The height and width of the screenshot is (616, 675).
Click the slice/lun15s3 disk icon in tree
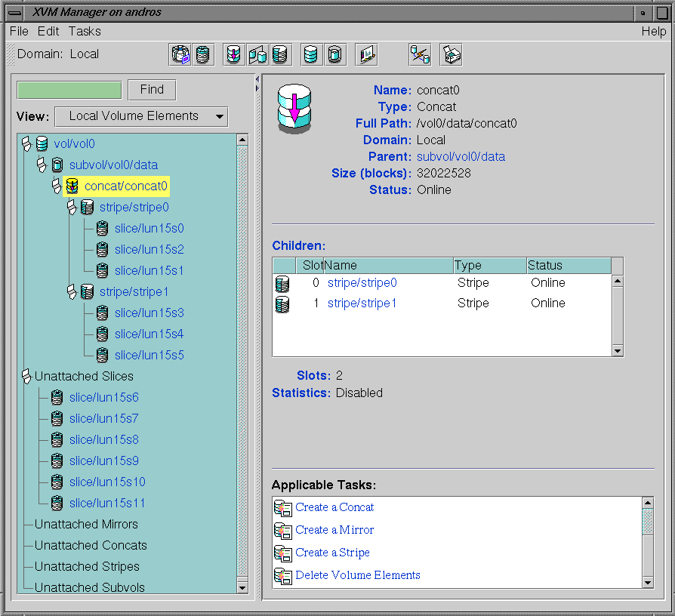[x=103, y=313]
